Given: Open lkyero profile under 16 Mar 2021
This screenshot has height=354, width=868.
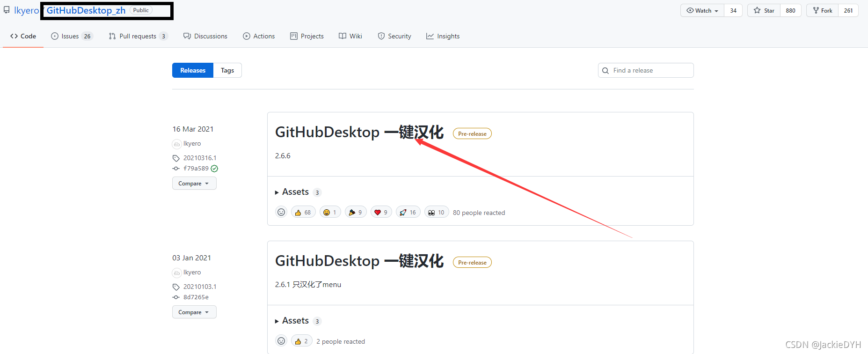Looking at the screenshot, I should point(192,144).
